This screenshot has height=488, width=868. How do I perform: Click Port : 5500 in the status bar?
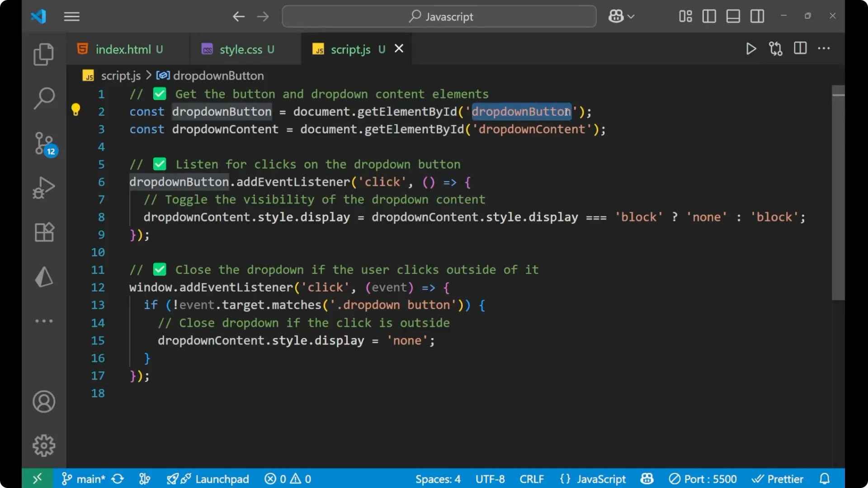703,479
